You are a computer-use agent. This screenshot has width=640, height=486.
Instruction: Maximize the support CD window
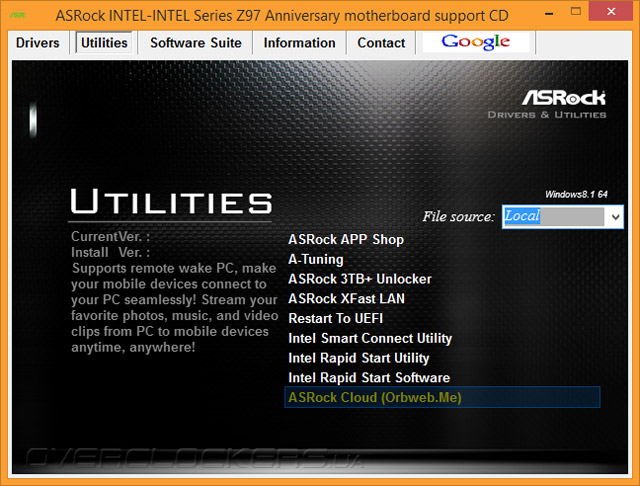coord(576,11)
